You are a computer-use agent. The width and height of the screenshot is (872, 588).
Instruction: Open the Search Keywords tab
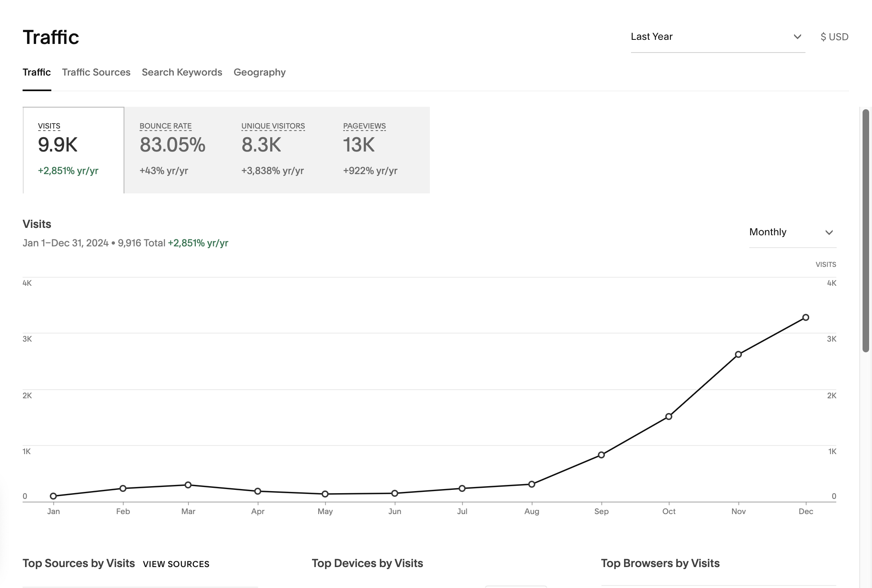click(182, 72)
